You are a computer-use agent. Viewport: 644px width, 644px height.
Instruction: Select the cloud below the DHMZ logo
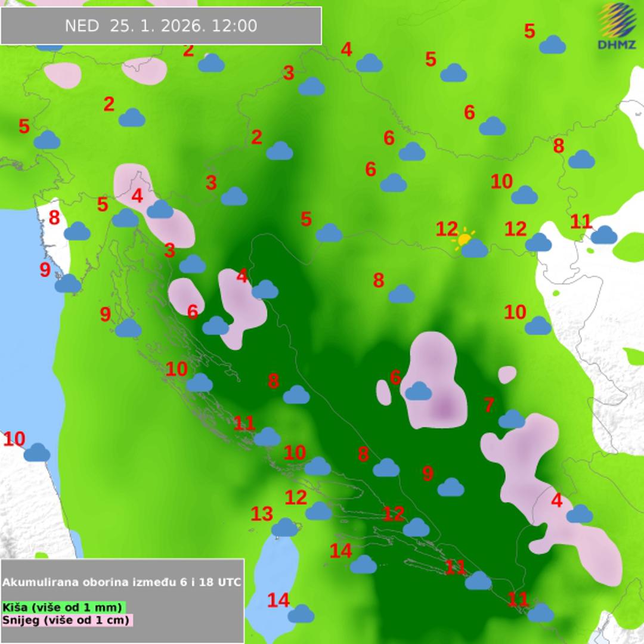point(552,45)
